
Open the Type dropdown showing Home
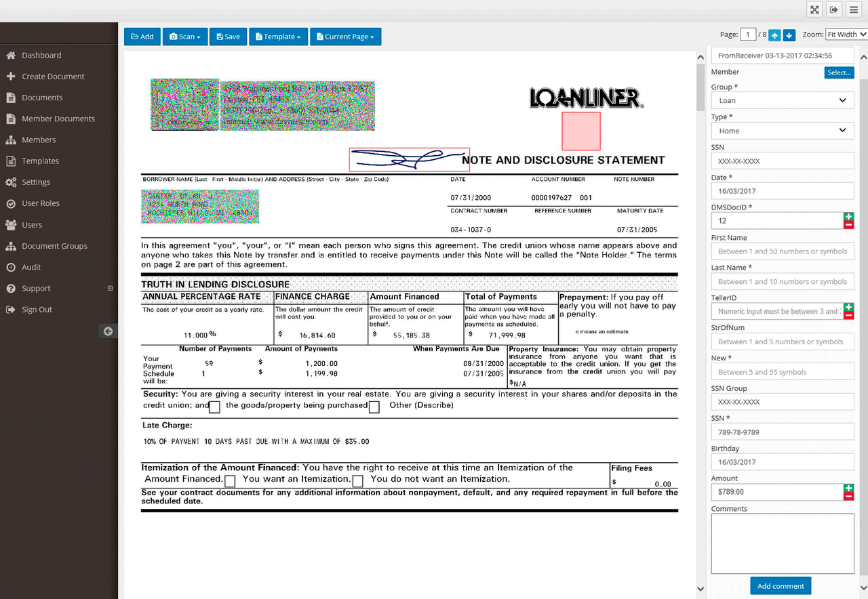click(x=783, y=131)
